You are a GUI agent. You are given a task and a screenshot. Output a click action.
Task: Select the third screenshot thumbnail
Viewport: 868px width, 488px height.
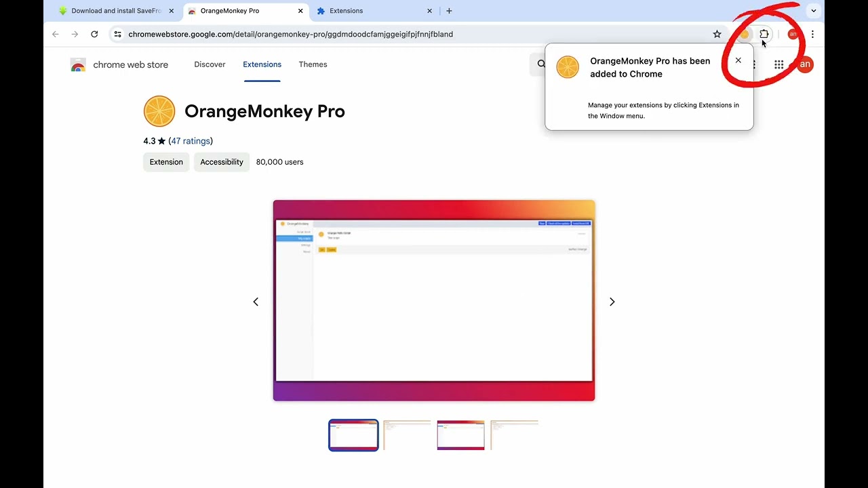tap(461, 435)
